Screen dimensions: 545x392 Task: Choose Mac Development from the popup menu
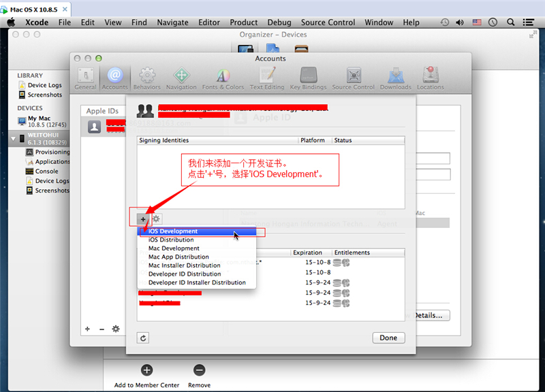[197, 248]
